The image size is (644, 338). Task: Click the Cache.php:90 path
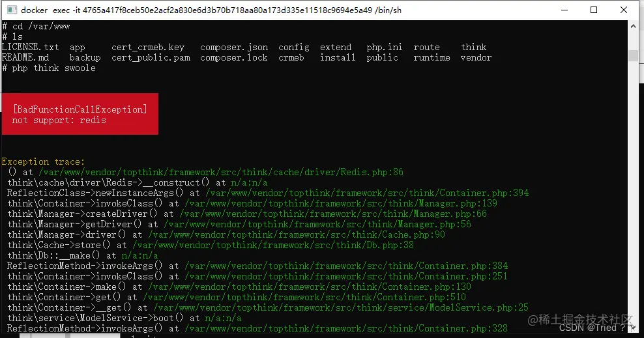tap(297, 234)
